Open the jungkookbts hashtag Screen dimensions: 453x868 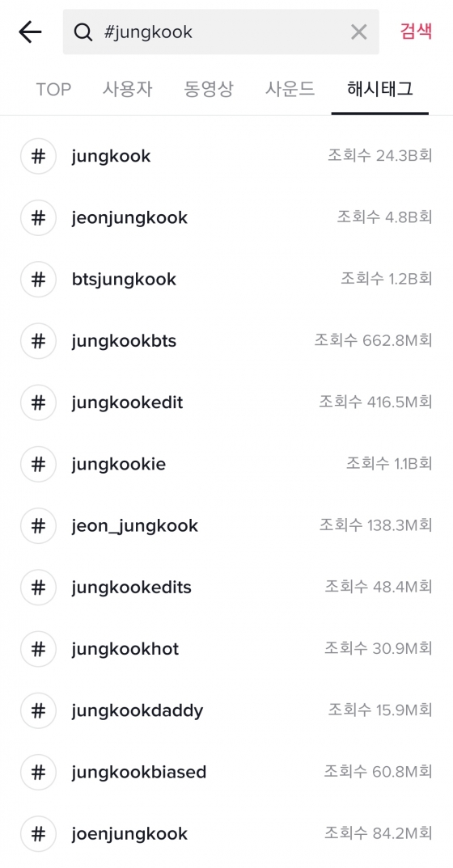[x=226, y=341]
